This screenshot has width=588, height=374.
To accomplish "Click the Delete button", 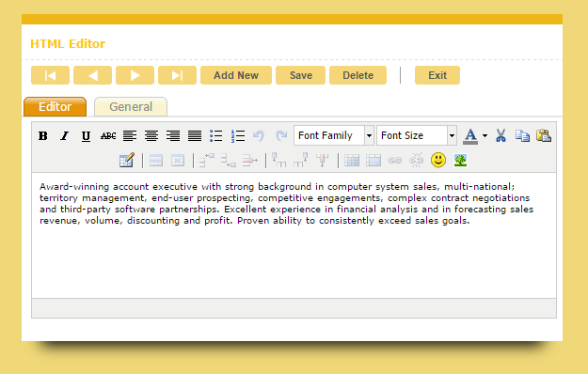I will pos(358,75).
